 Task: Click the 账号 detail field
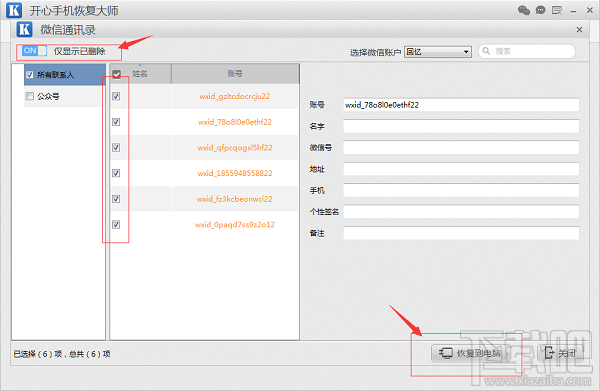click(461, 105)
